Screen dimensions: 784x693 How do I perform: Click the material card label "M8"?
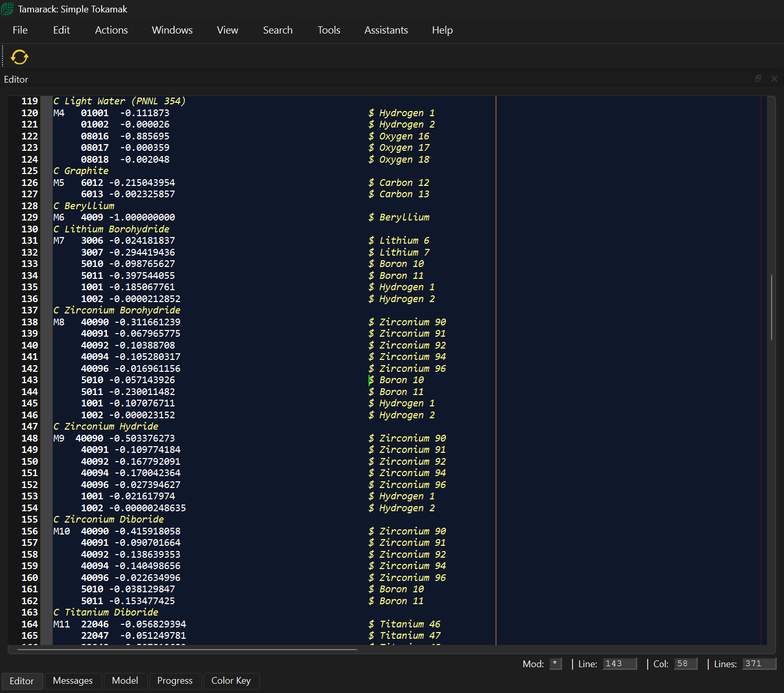59,322
